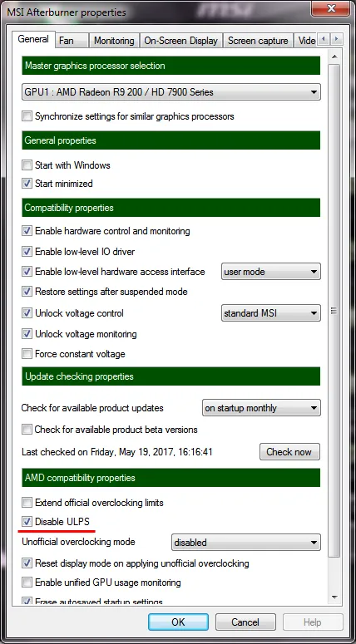Click the General properties header

[171, 140]
